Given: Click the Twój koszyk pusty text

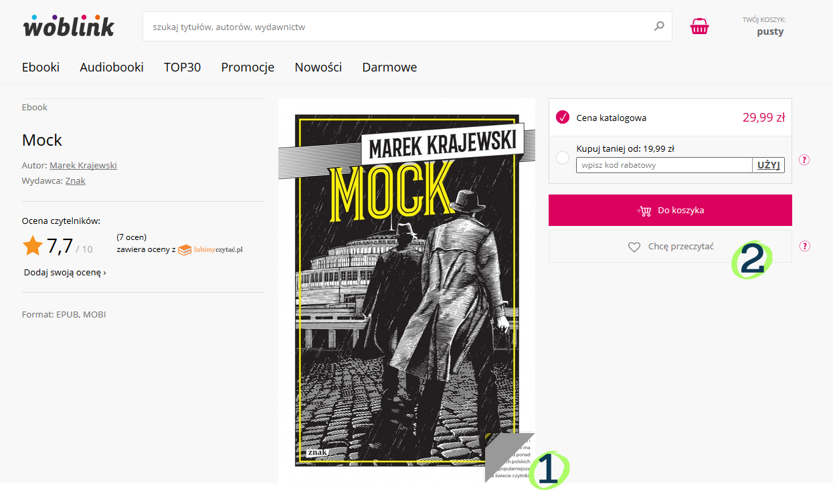Looking at the screenshot, I should 764,26.
